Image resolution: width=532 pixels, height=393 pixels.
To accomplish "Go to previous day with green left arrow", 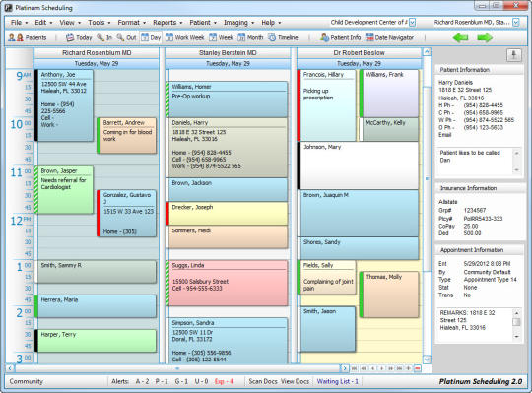I will 460,37.
